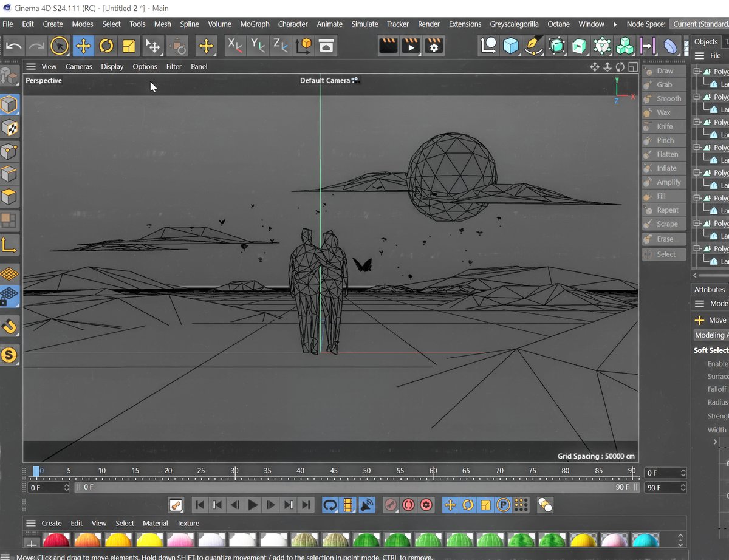This screenshot has height=560, width=729.
Task: Open viewport Cameras menu
Action: pos(79,66)
